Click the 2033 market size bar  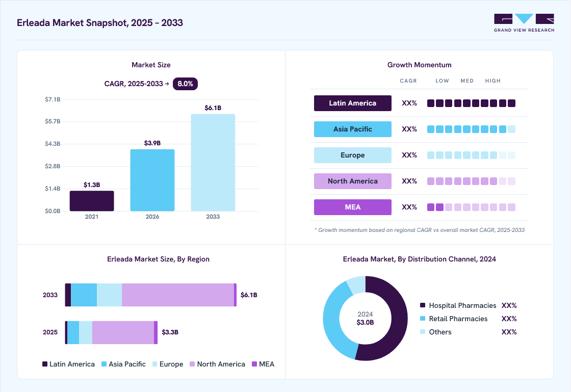213,162
